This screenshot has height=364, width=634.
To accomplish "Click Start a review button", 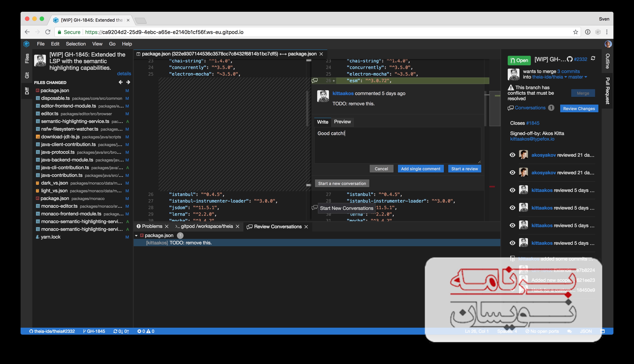I will [x=464, y=169].
